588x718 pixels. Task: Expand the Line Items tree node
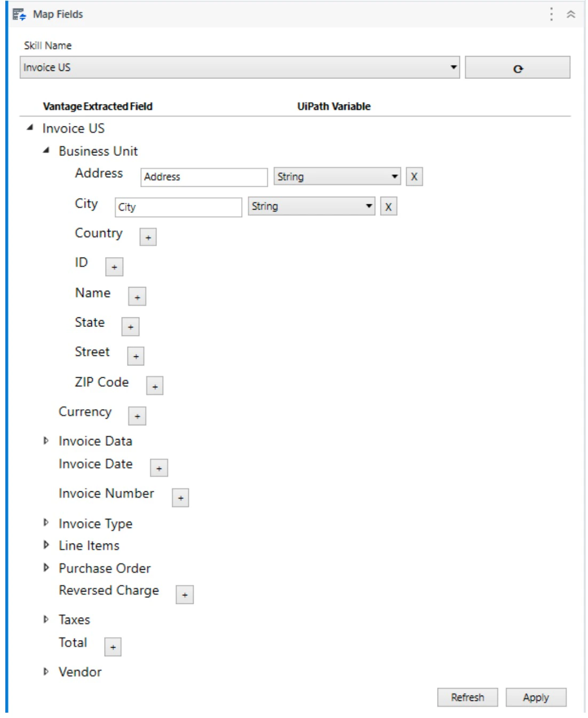tap(46, 546)
